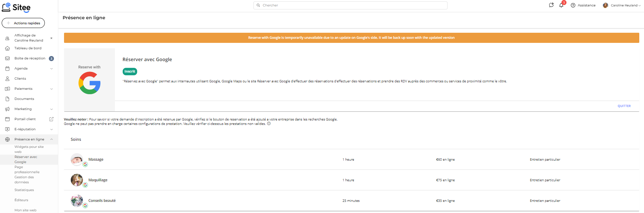The height and width of the screenshot is (213, 644).
Task: Click the Maquillage service thumbnail
Action: (x=77, y=180)
